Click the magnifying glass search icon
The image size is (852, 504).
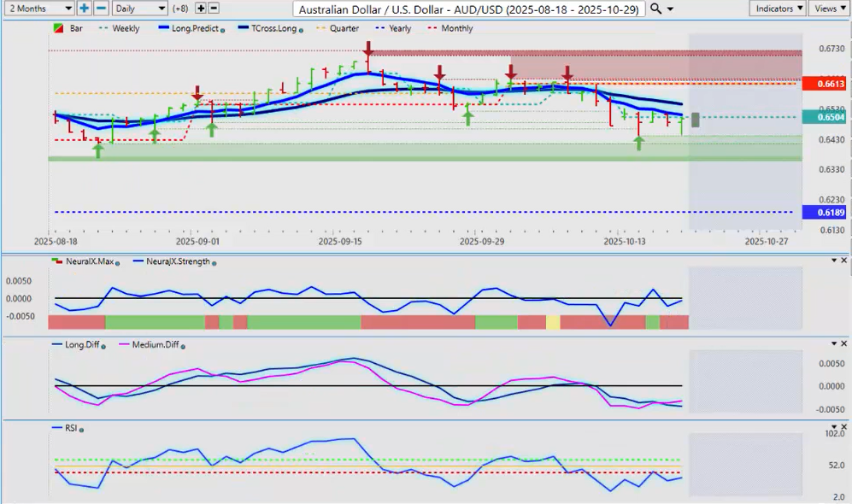pos(655,9)
